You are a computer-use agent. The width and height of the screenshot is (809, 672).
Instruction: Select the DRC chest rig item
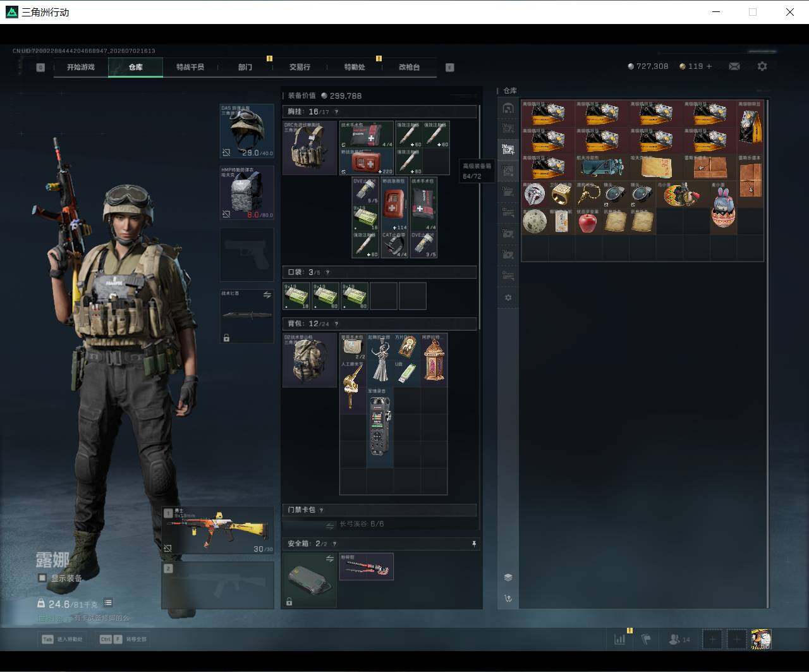point(310,148)
